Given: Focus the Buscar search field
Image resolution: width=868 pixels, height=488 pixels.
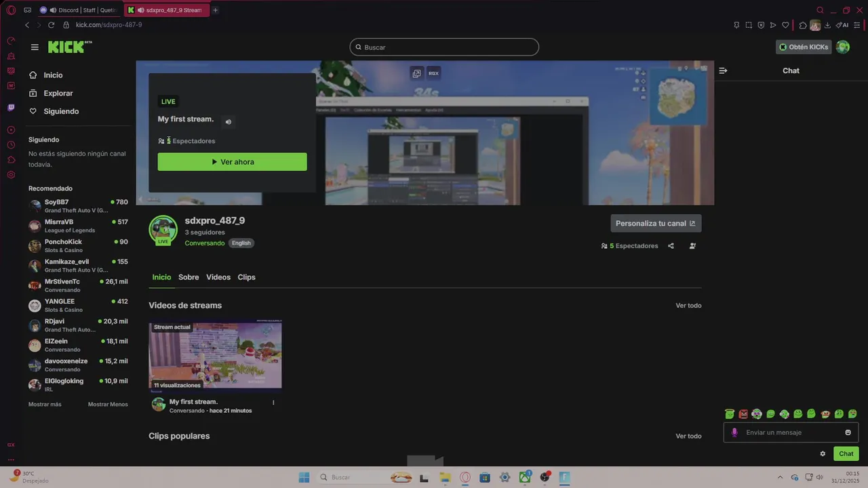Looking at the screenshot, I should point(444,47).
